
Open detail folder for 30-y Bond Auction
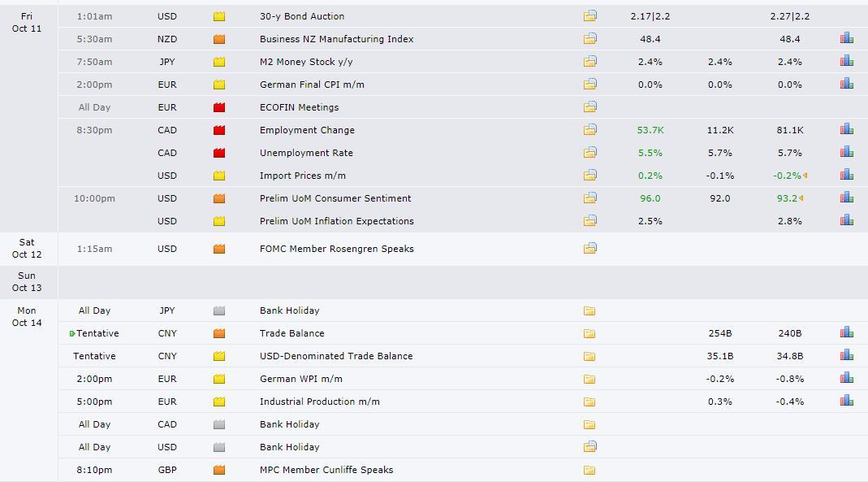tap(589, 16)
